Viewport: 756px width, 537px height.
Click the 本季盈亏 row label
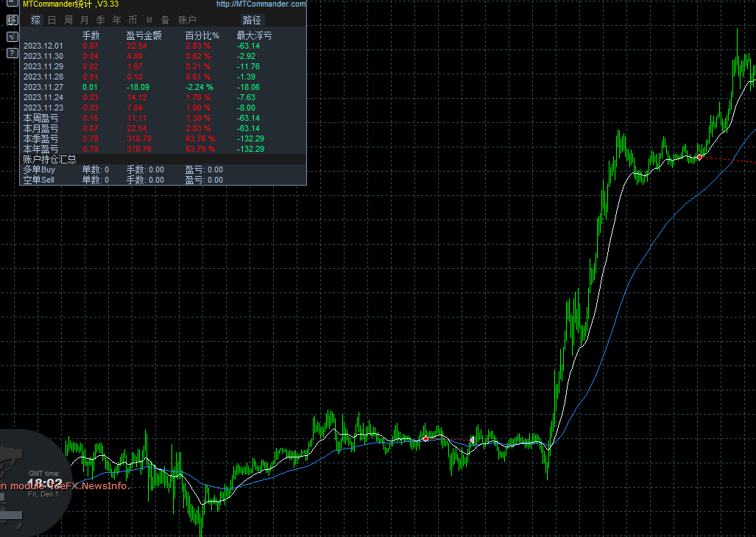[x=41, y=139]
